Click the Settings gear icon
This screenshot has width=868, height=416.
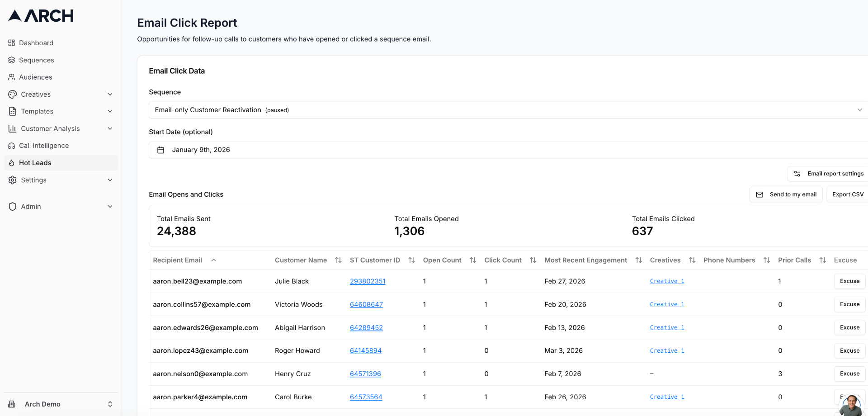click(13, 180)
